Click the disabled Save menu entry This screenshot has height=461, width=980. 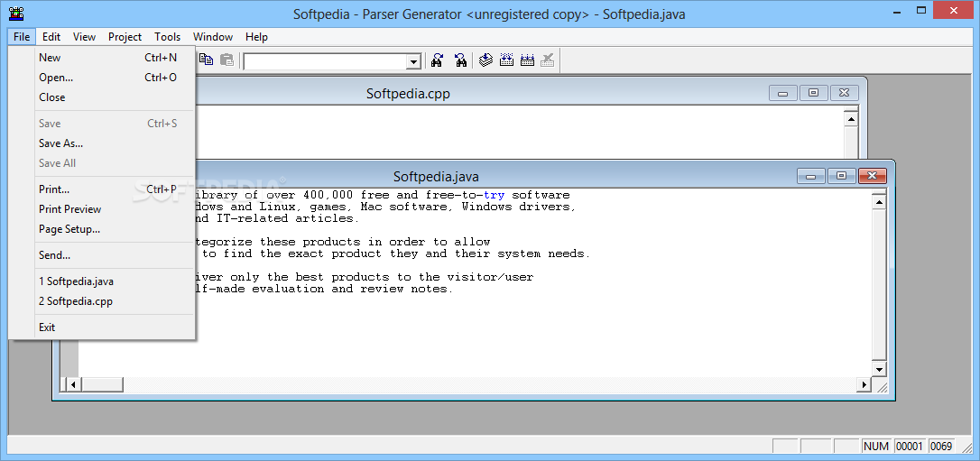coord(102,124)
